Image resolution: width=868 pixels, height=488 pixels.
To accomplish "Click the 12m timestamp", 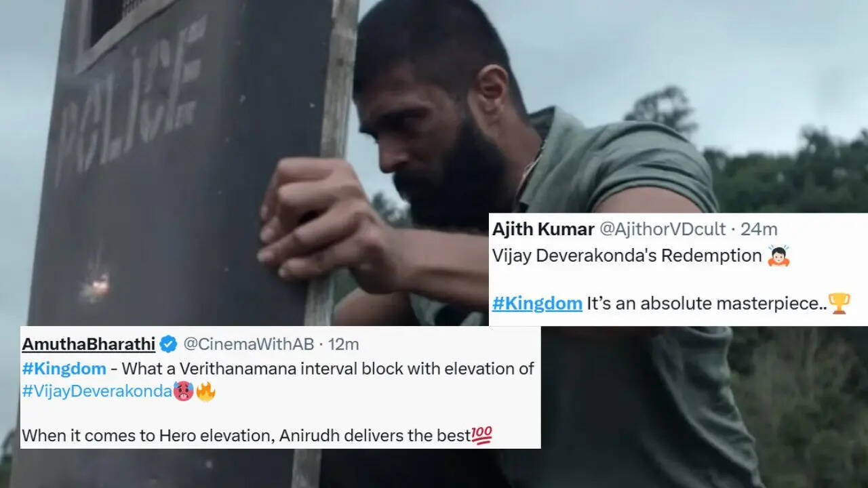I will click(x=343, y=344).
